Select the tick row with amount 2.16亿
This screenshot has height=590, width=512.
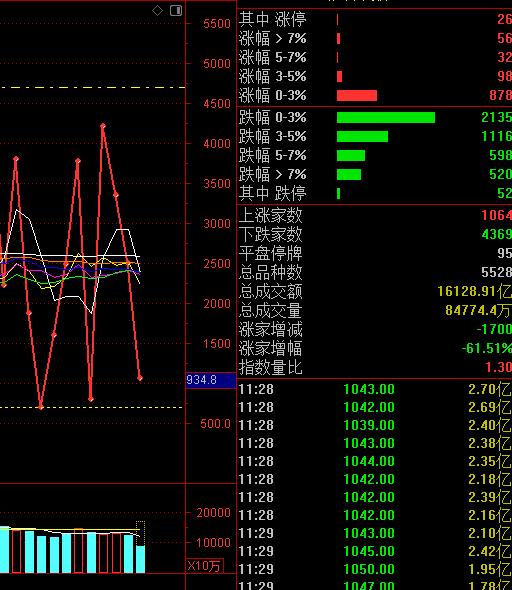tap(375, 515)
